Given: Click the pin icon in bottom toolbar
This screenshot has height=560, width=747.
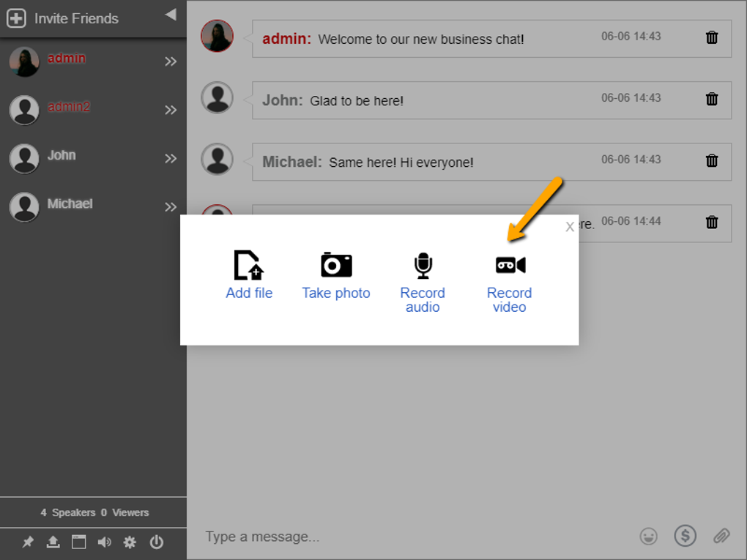Looking at the screenshot, I should click(29, 542).
